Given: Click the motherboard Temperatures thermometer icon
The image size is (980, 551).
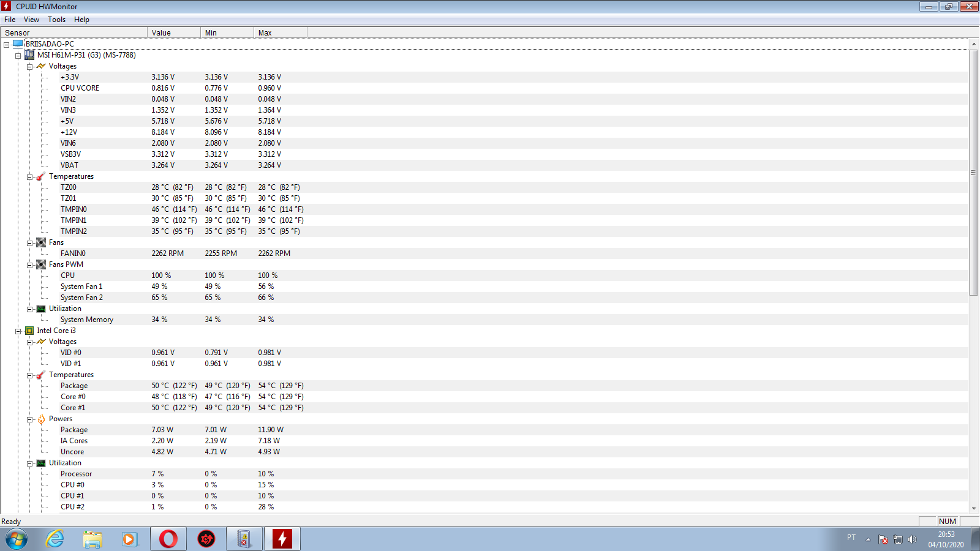Looking at the screenshot, I should pyautogui.click(x=41, y=176).
